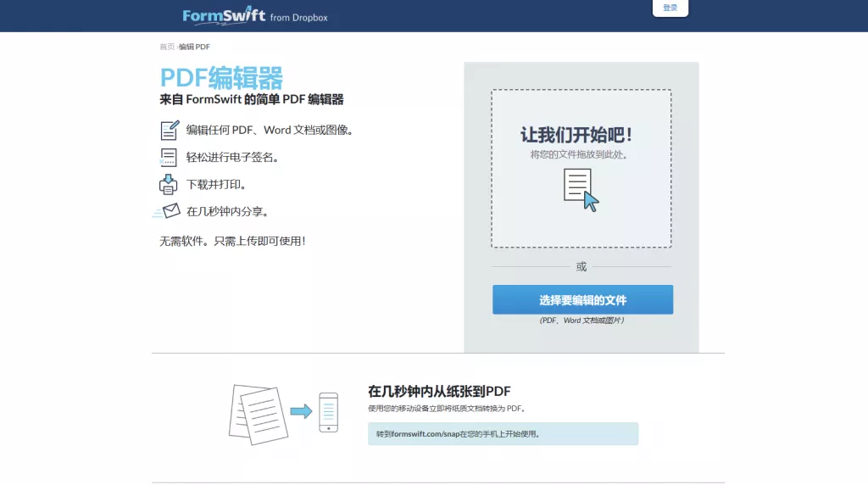868x485 pixels.
Task: Click the FormSwift from Dropbox logo
Action: [x=255, y=15]
